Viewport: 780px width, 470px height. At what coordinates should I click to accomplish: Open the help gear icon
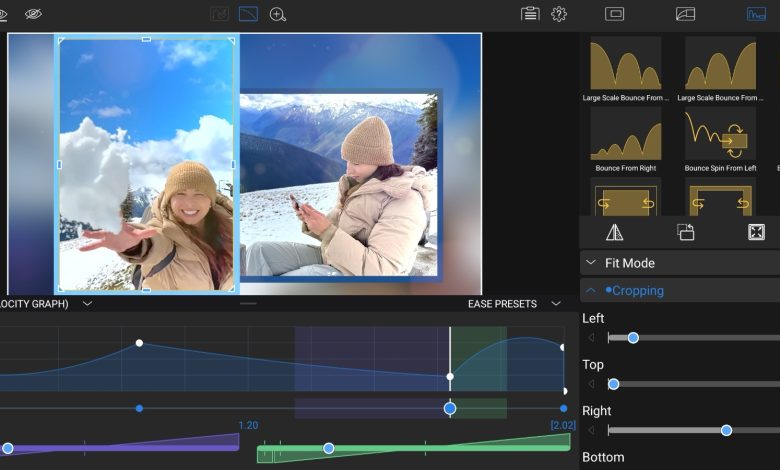coord(559,14)
